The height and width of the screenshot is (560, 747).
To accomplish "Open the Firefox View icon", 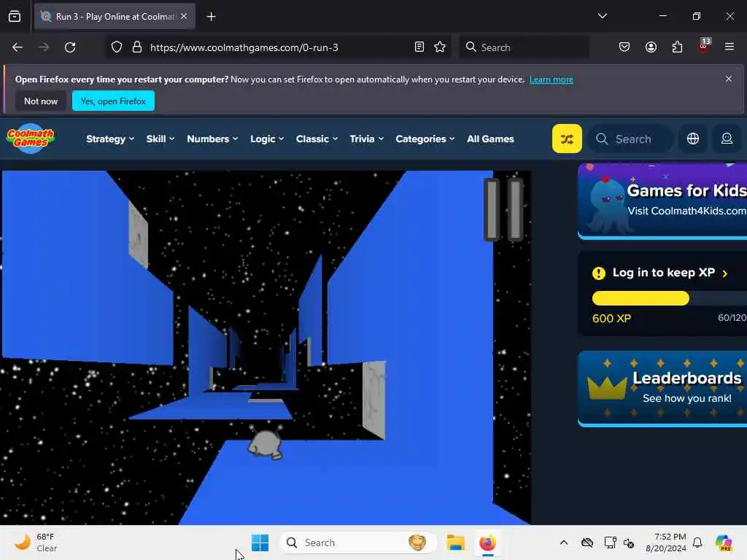I will (x=15, y=17).
